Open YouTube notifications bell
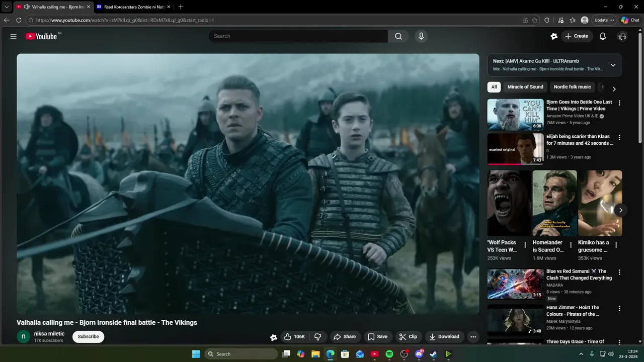 (603, 36)
